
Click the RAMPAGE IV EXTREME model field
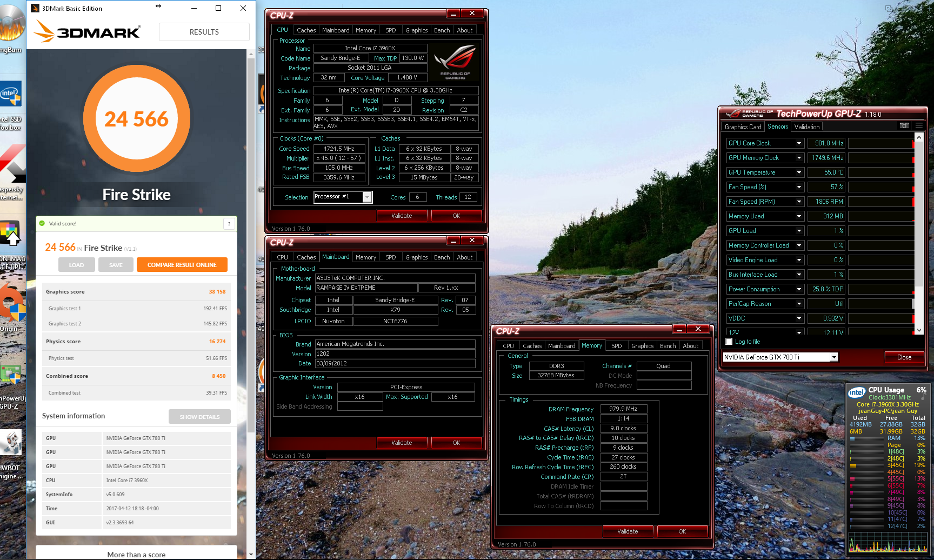366,288
